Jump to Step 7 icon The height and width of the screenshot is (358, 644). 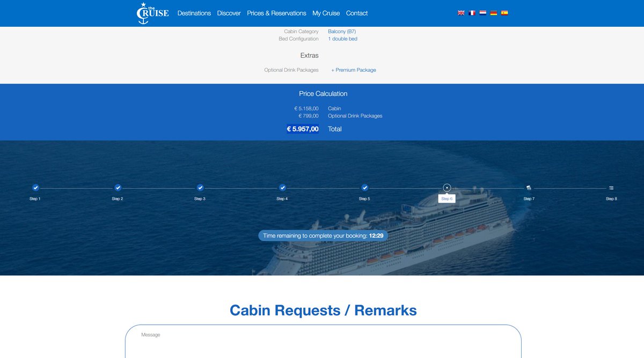[x=529, y=188]
